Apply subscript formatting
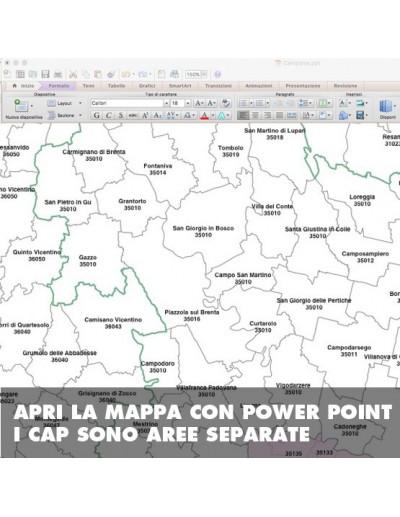 [x=157, y=115]
